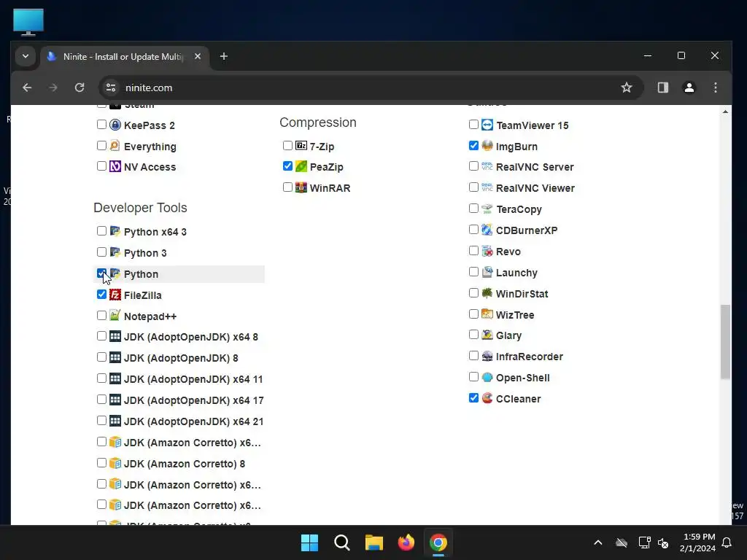Click the RealVNC Server icon
Viewport: 747px width, 560px height.
487,166
